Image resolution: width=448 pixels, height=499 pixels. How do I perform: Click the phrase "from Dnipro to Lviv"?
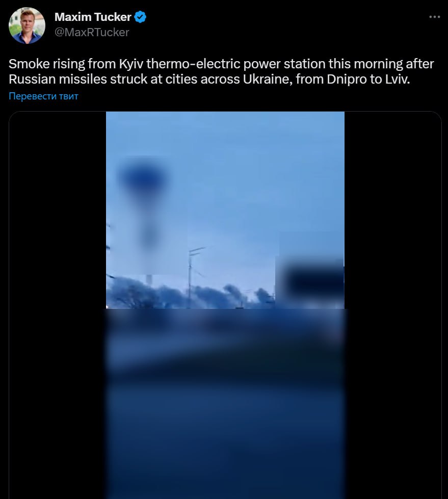pos(353,79)
